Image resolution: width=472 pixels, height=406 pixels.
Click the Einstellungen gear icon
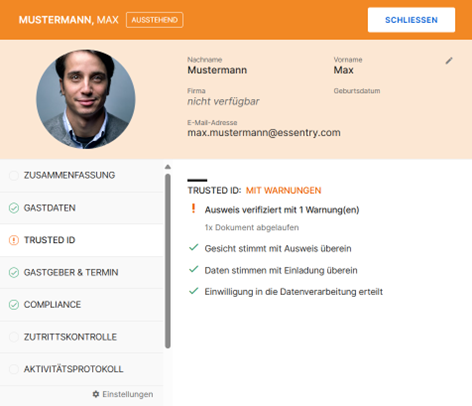click(96, 394)
